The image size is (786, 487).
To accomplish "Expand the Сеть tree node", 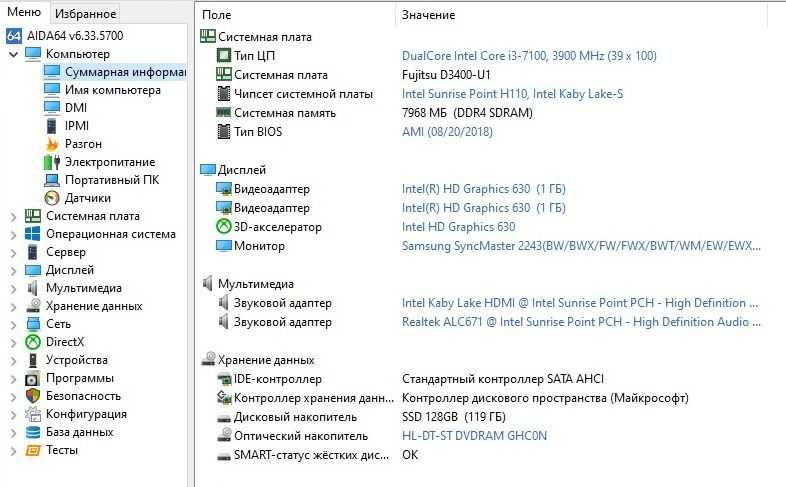I will [14, 325].
